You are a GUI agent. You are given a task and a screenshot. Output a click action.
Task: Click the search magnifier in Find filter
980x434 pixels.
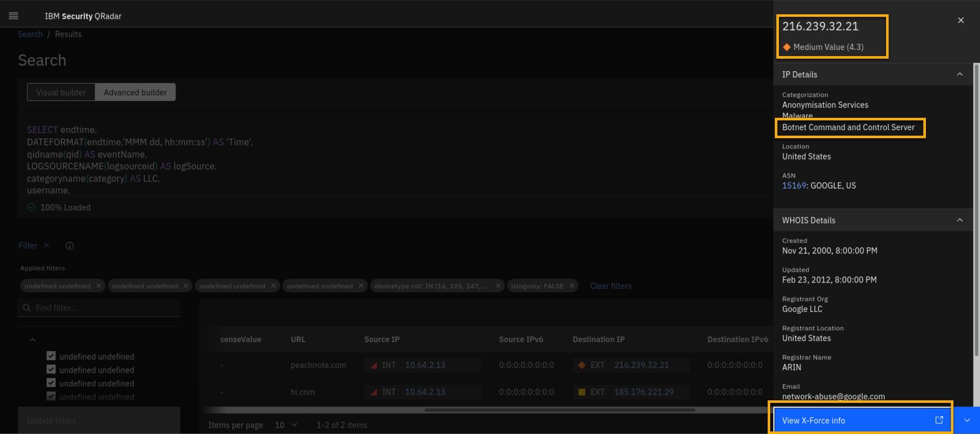pyautogui.click(x=27, y=308)
